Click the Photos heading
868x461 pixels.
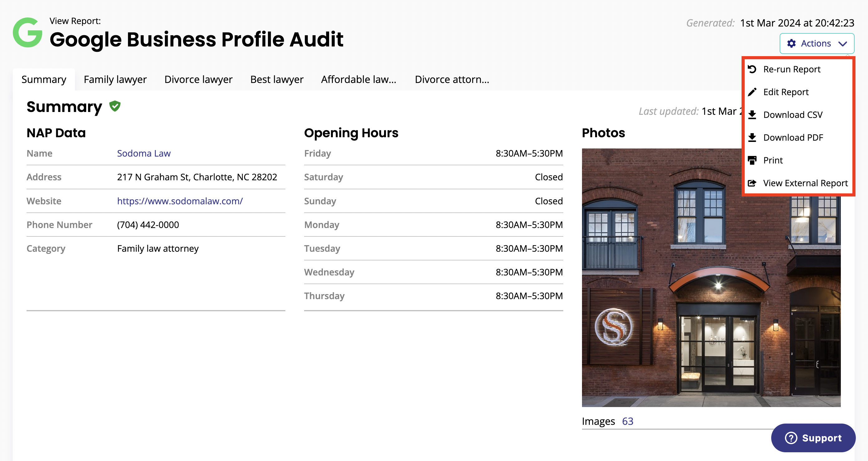click(603, 133)
